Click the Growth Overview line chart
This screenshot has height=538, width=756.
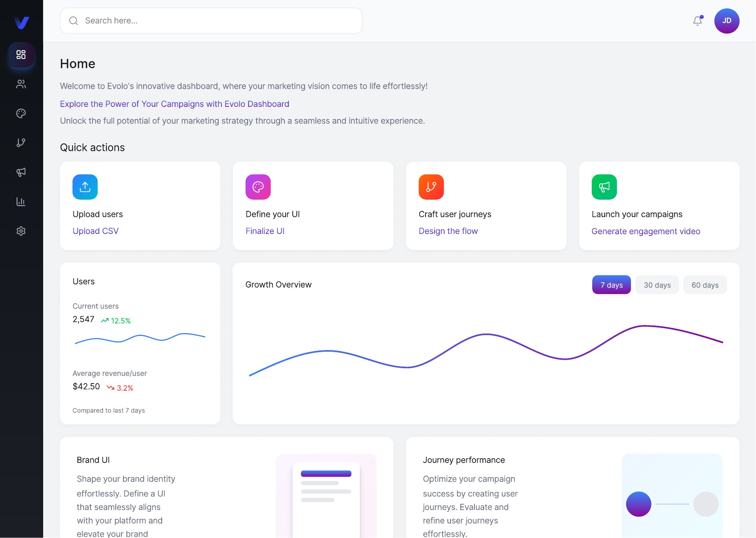click(x=486, y=350)
